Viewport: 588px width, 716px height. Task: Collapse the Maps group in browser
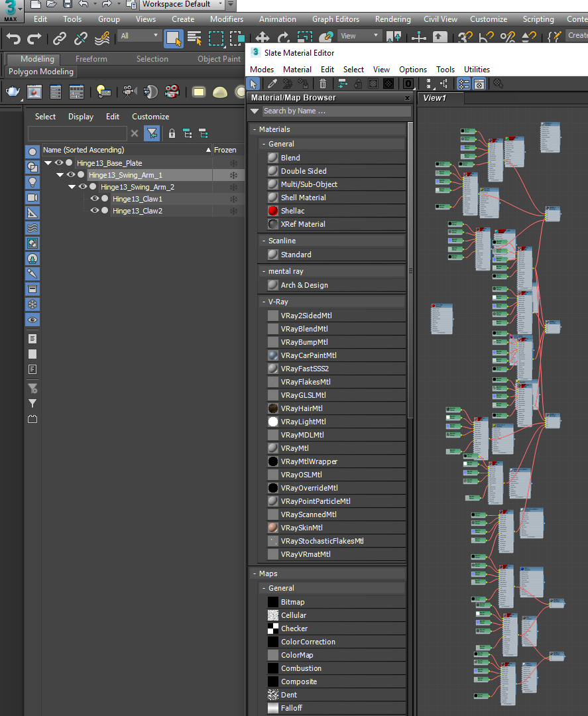[255, 573]
